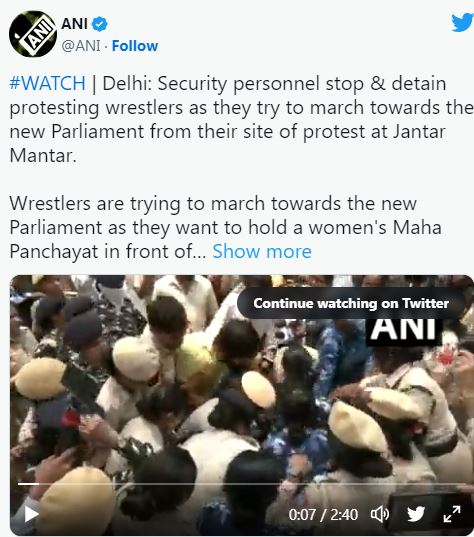The image size is (474, 537).
Task: Click the elapsed white portion of progress bar
Action: (x=28, y=484)
